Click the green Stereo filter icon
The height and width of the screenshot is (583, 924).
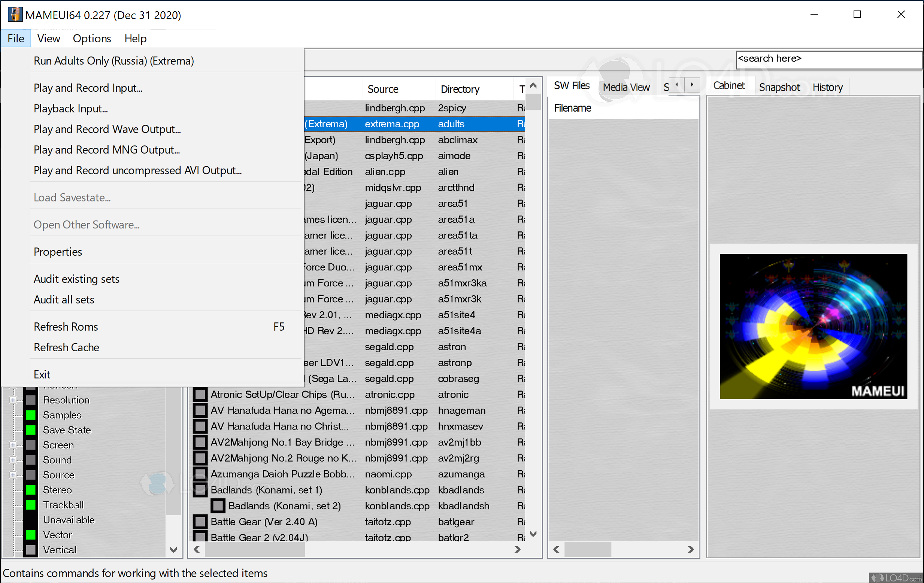(31, 490)
